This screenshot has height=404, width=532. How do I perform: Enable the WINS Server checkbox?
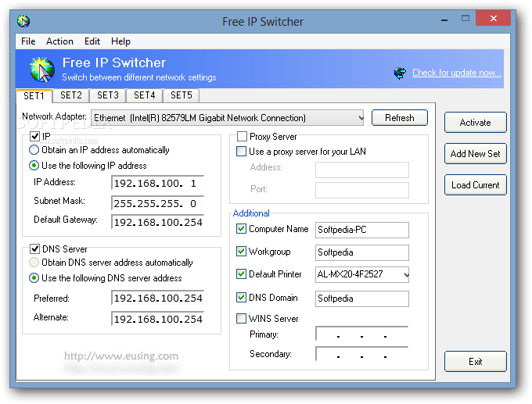[x=241, y=319]
